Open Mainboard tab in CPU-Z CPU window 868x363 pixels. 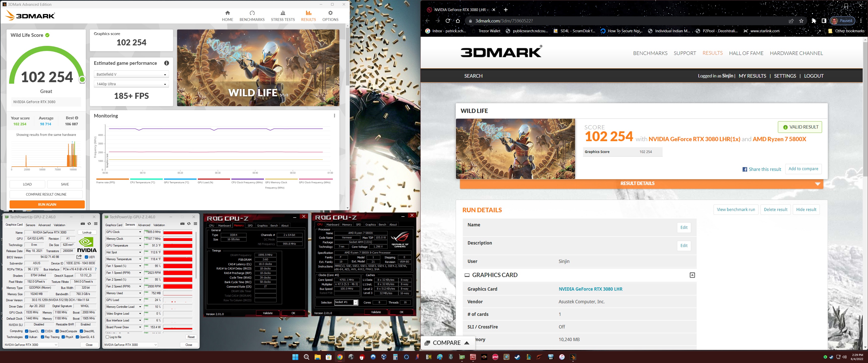tap(333, 225)
